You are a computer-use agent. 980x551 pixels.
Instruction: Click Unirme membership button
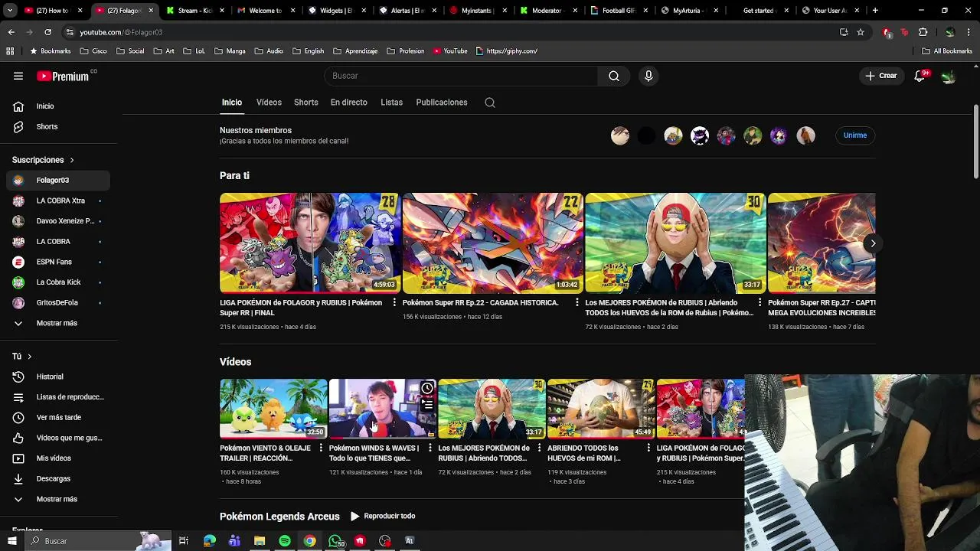855,135
